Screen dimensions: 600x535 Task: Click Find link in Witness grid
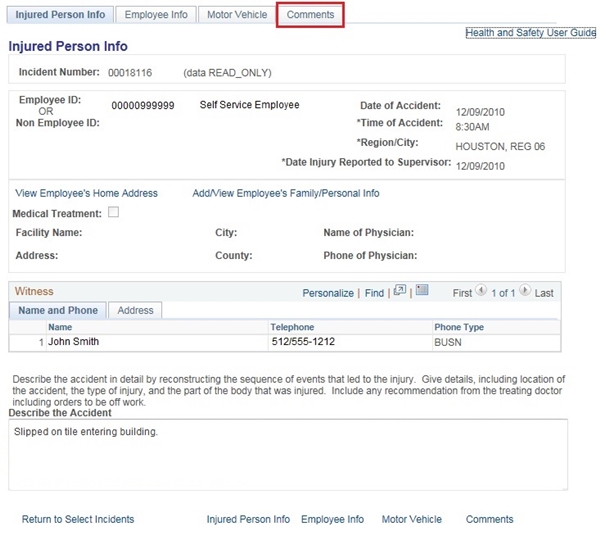point(374,293)
